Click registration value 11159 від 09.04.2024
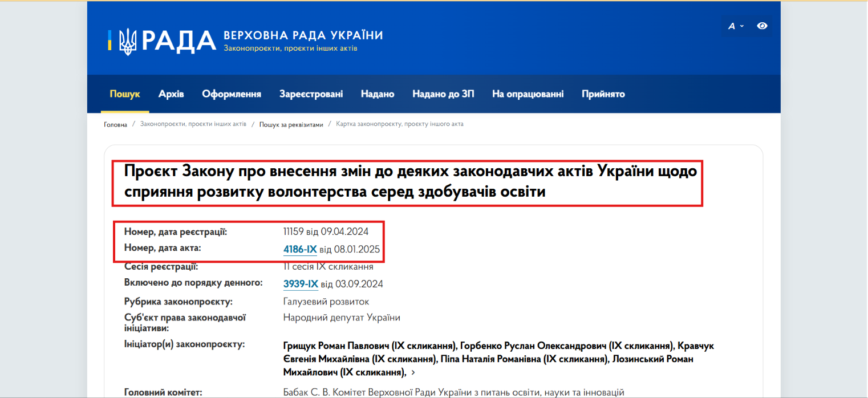Image resolution: width=868 pixels, height=398 pixels. click(x=326, y=232)
